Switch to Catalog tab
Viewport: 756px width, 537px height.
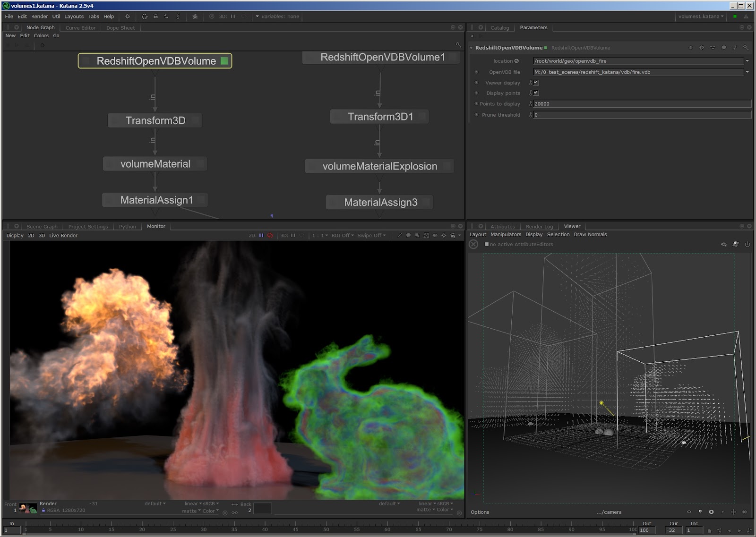pos(499,28)
